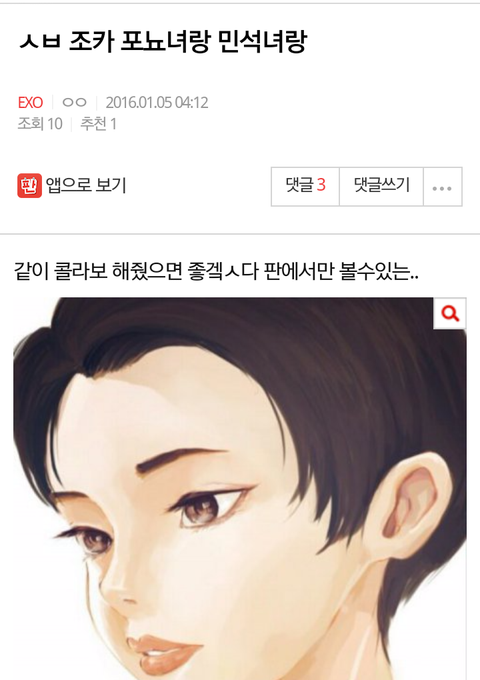The height and width of the screenshot is (680, 480).
Task: Click the 조회 10 view count
Action: tap(40, 124)
